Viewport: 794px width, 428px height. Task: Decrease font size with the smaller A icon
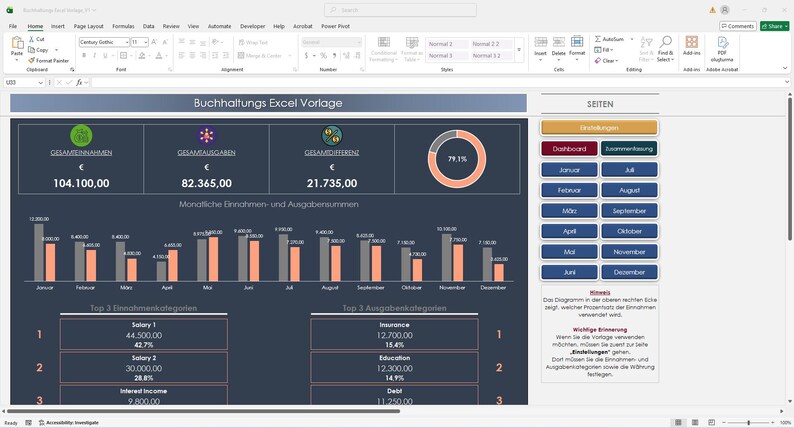[165, 42]
